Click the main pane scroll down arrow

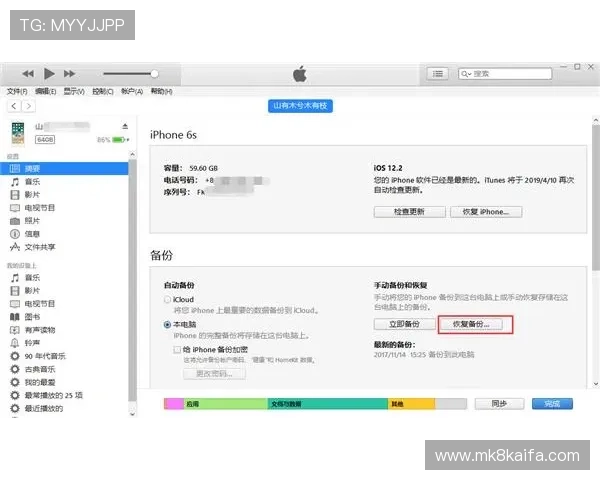[x=596, y=384]
